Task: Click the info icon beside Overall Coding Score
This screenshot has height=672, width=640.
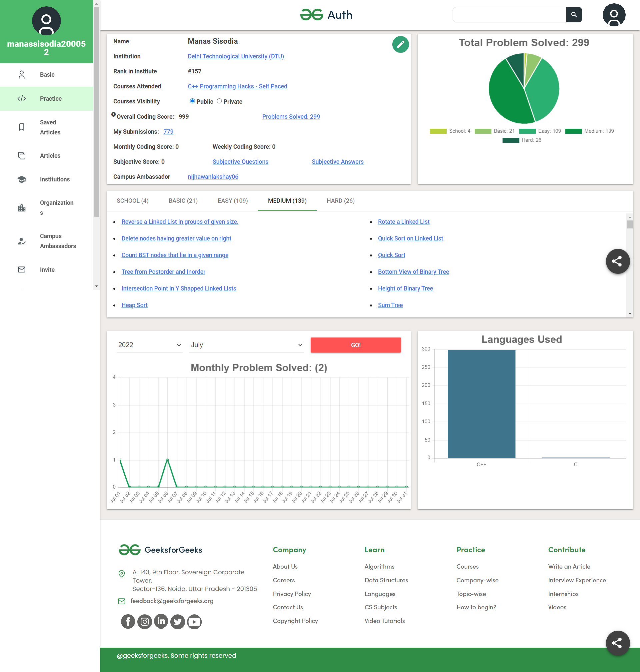Action: coord(114,115)
